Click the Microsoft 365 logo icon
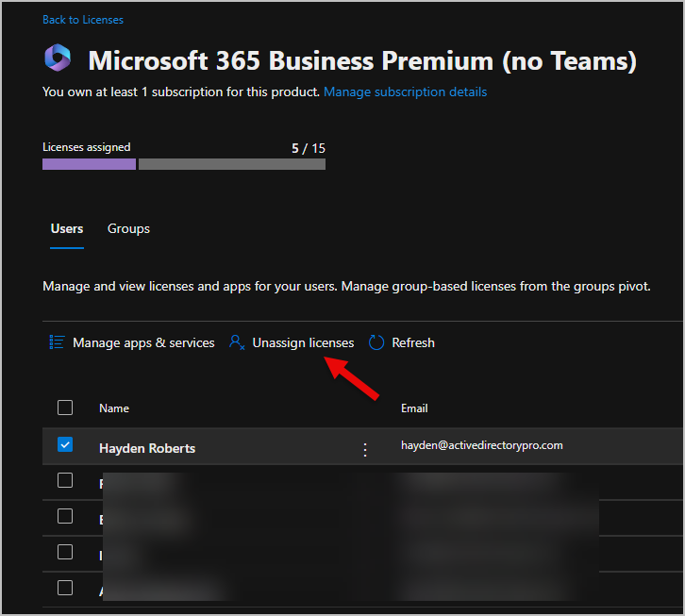 click(x=58, y=58)
